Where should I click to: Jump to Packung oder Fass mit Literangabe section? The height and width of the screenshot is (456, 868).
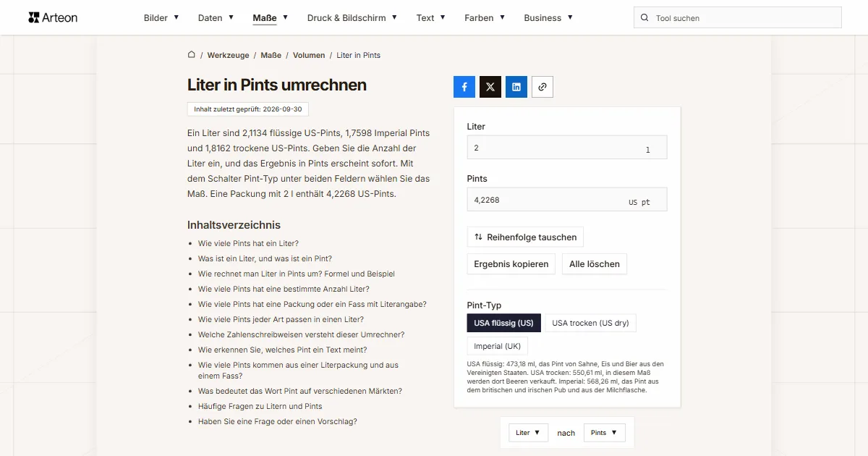312,304
